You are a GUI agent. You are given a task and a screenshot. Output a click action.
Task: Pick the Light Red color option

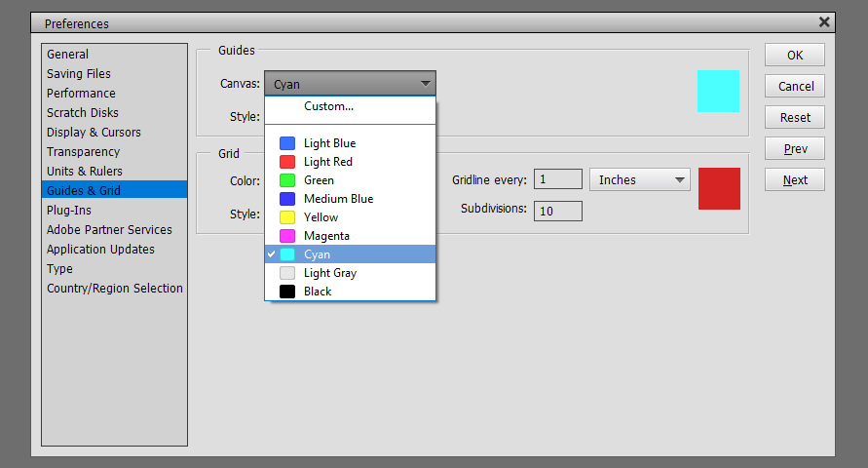(x=351, y=162)
